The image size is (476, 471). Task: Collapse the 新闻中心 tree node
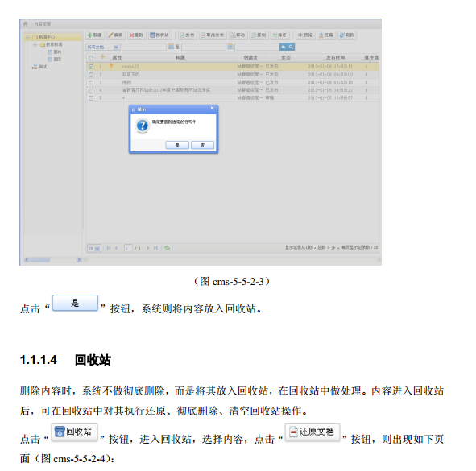pos(27,37)
